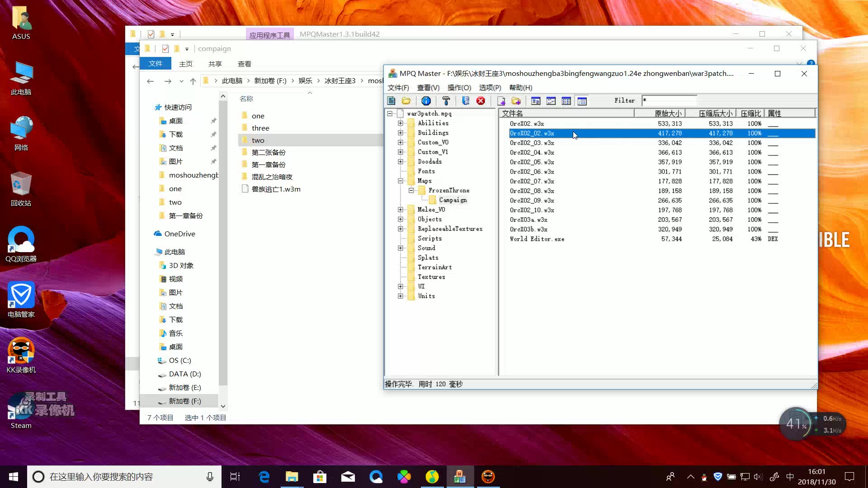Expand the Doodads folder node
The width and height of the screenshot is (868, 488).
(401, 161)
